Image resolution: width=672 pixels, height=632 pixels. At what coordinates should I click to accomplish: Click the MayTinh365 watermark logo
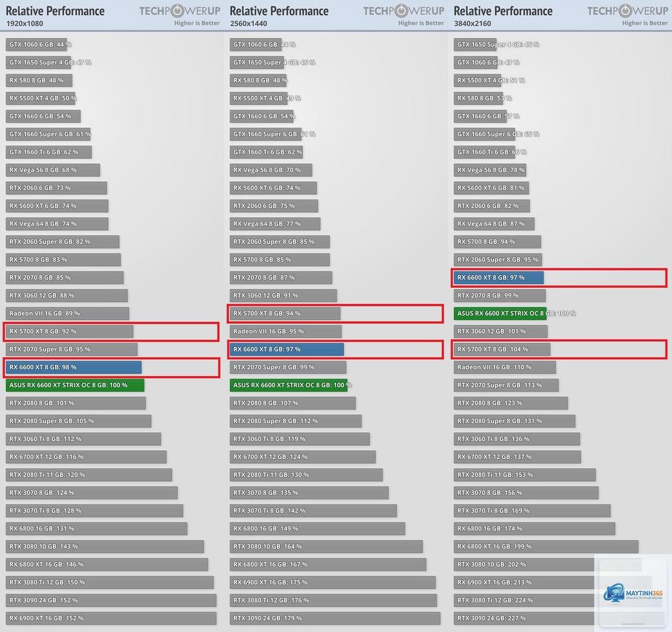pyautogui.click(x=633, y=594)
